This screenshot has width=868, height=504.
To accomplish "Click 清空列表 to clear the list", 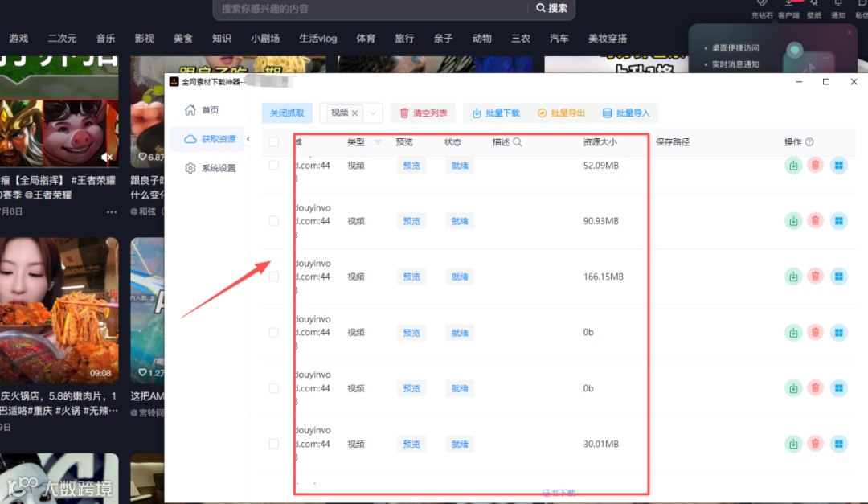I will 424,113.
